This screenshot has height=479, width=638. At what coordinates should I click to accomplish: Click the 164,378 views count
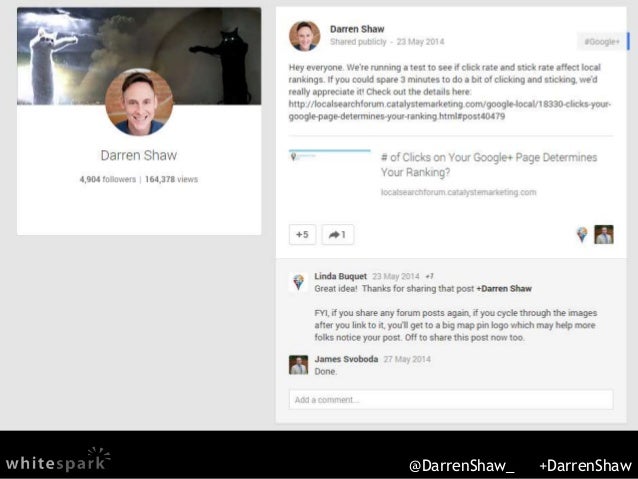[171, 179]
